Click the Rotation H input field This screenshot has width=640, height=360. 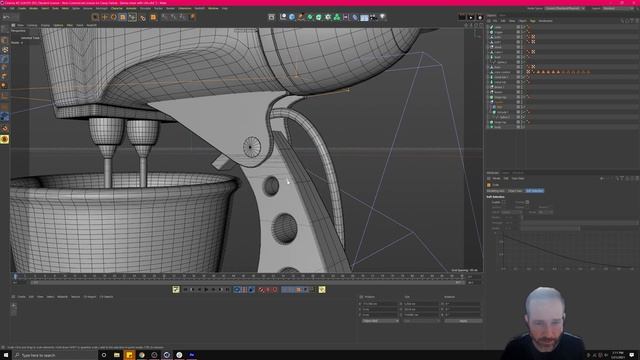pos(463,304)
